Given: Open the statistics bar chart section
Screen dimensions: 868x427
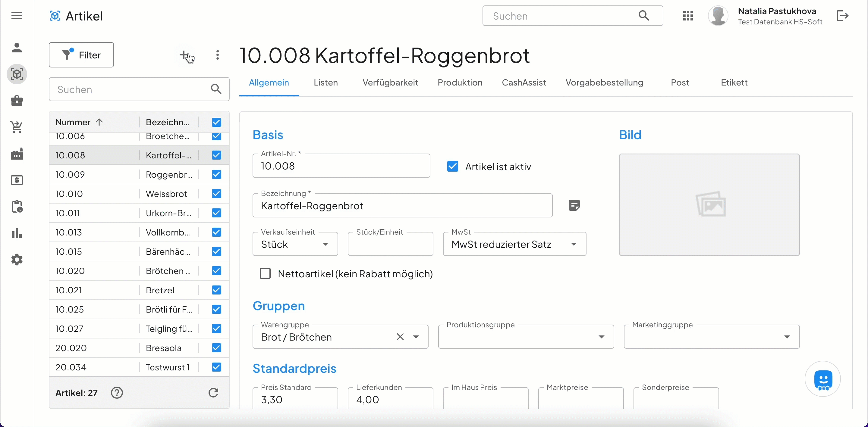Looking at the screenshot, I should [17, 233].
